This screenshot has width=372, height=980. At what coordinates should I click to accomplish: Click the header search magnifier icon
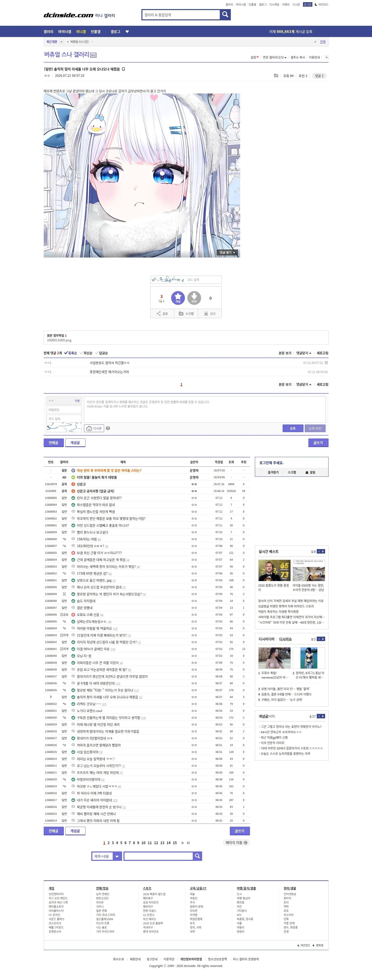(x=225, y=14)
